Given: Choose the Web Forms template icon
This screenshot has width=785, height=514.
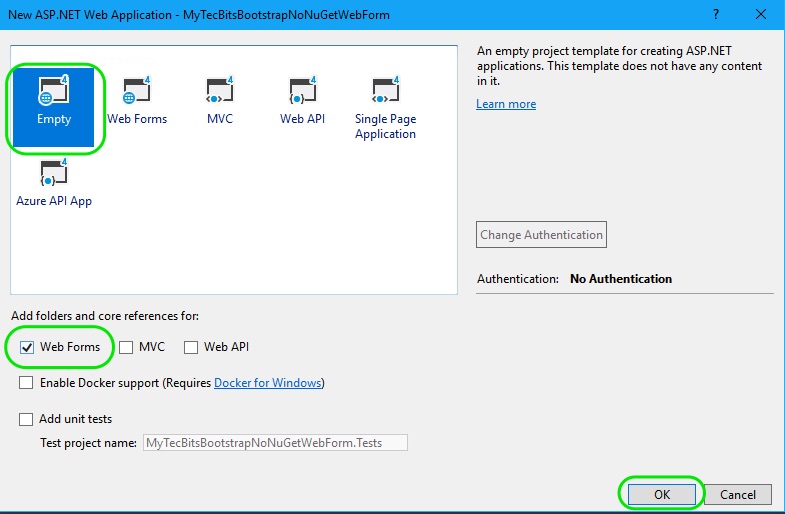Looking at the screenshot, I should tap(136, 92).
